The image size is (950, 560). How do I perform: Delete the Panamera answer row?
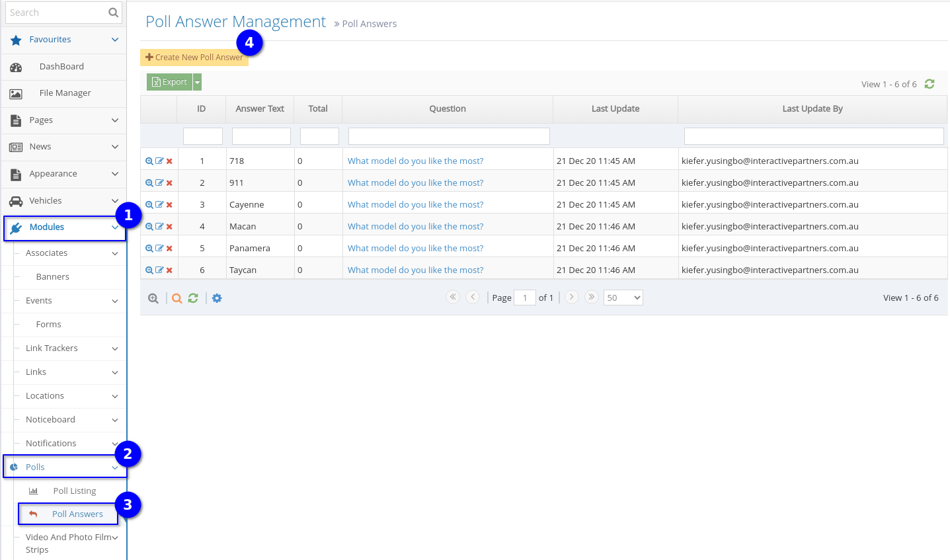(169, 249)
